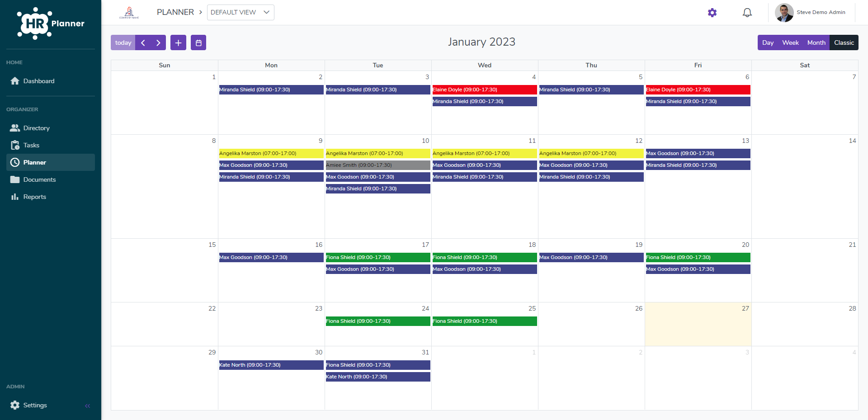The image size is (868, 420).
Task: Click the Planner clock icon
Action: click(x=15, y=162)
